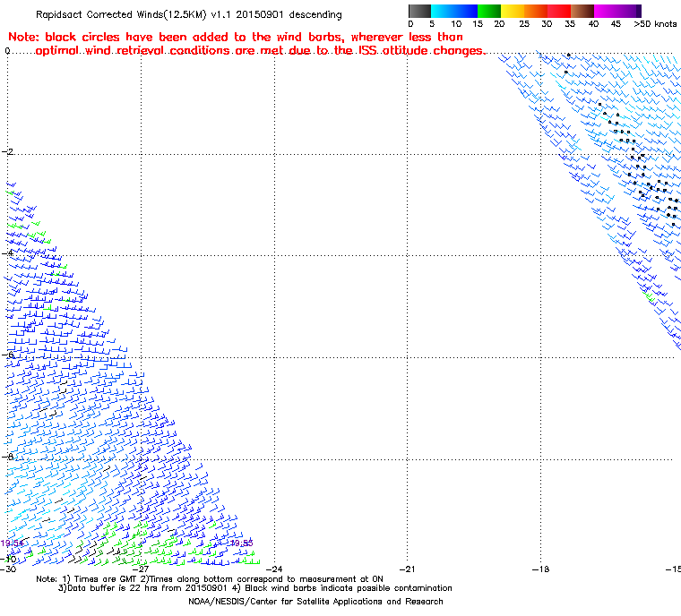Click the purple "19:55" time marker
This screenshot has width=681, height=616.
[x=241, y=543]
